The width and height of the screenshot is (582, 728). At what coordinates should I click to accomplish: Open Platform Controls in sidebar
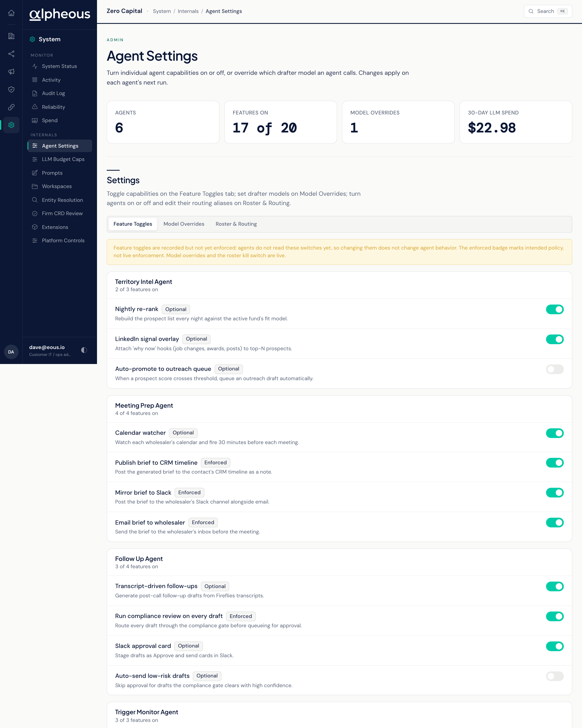coord(60,240)
